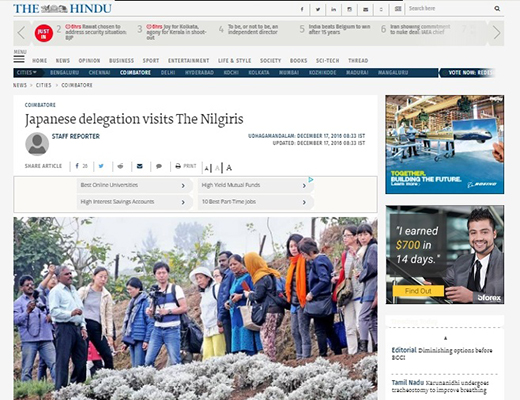The height and width of the screenshot is (400, 520).
Task: Click the Search here input field
Action: [450, 9]
